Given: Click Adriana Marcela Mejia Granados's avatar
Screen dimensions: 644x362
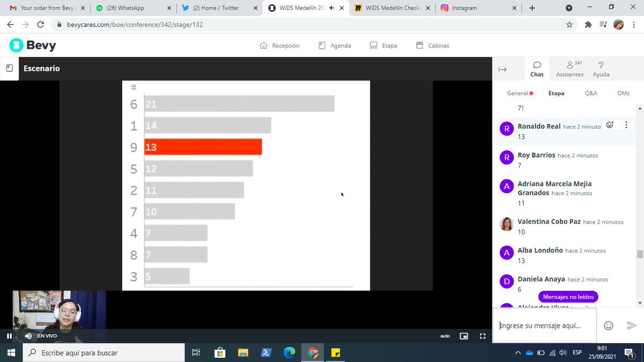Looking at the screenshot, I should click(507, 186).
